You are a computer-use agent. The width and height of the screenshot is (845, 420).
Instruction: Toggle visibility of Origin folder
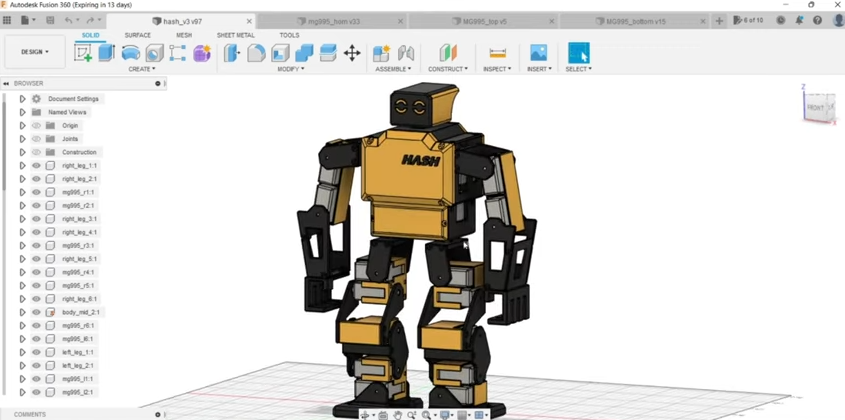36,126
